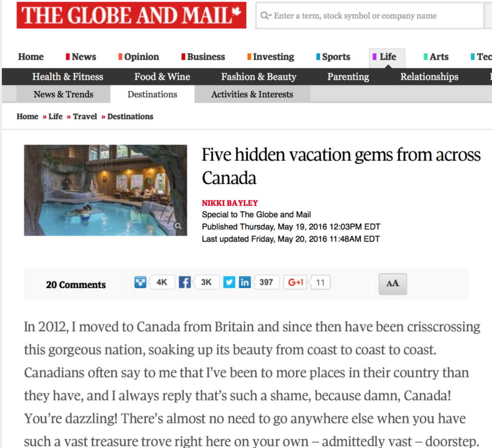Screen dimensions: 492x448
Task: Go to Sports section
Action: [x=333, y=57]
